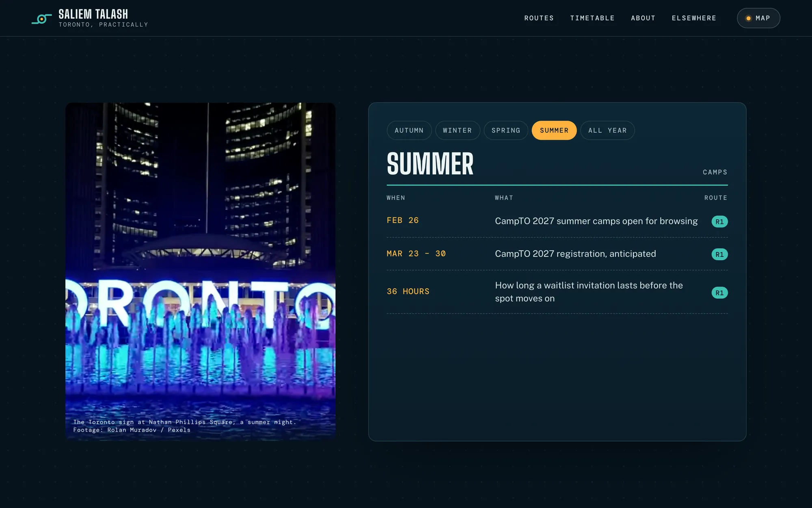Click the Saliem Talash logo icon

tap(42, 19)
